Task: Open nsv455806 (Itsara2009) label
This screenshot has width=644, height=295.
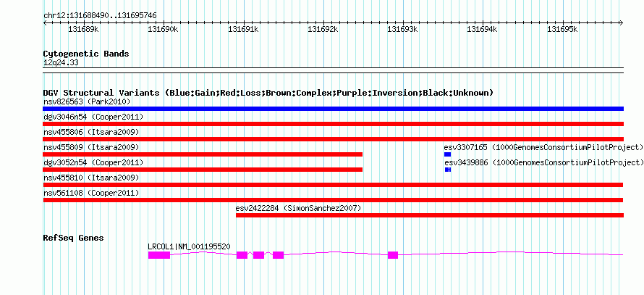Action: point(91,132)
